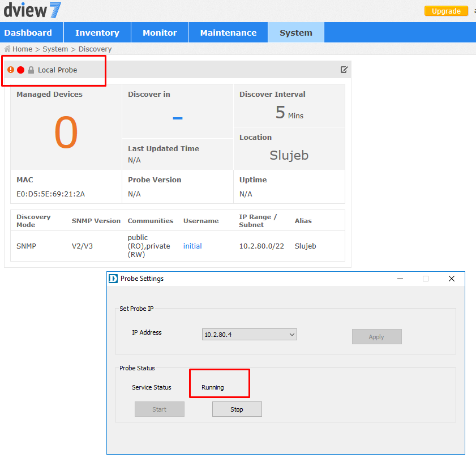Open the Inventory tab

point(97,33)
